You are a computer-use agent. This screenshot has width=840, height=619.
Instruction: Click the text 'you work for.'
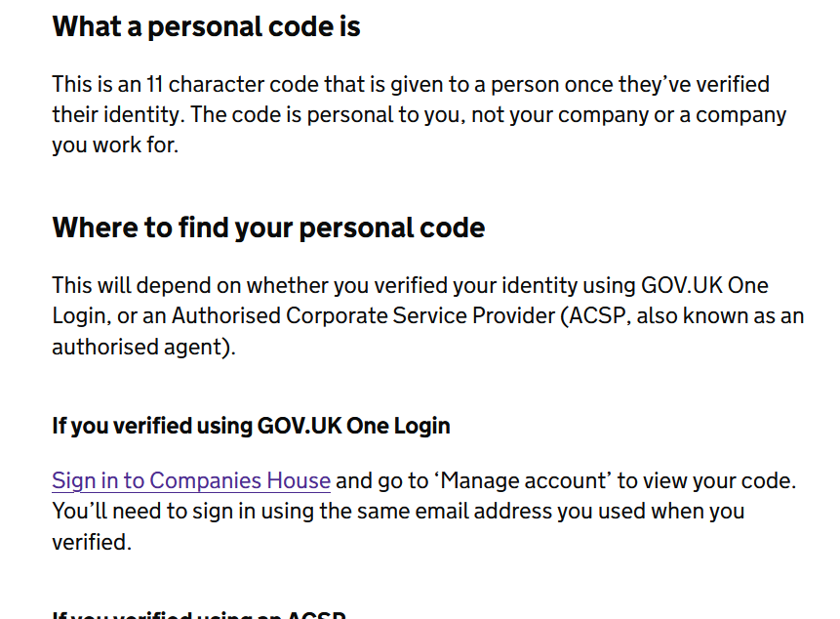coord(115,145)
